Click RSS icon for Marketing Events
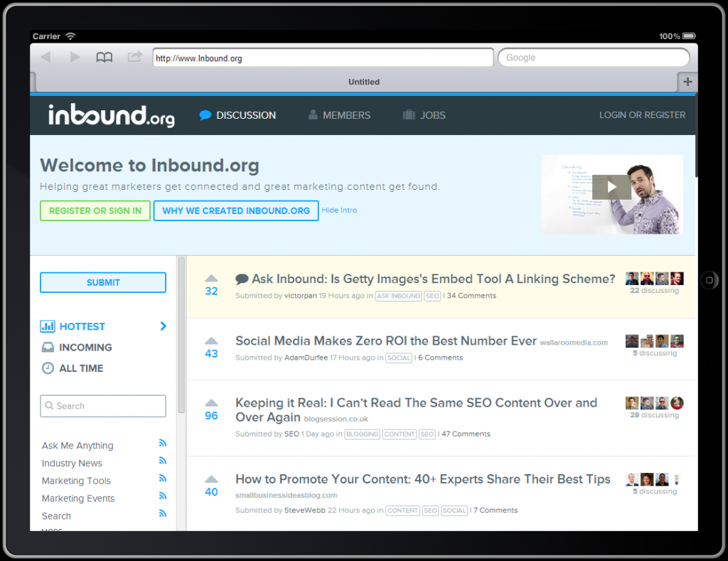Viewport: 728px width, 561px height. click(x=163, y=496)
